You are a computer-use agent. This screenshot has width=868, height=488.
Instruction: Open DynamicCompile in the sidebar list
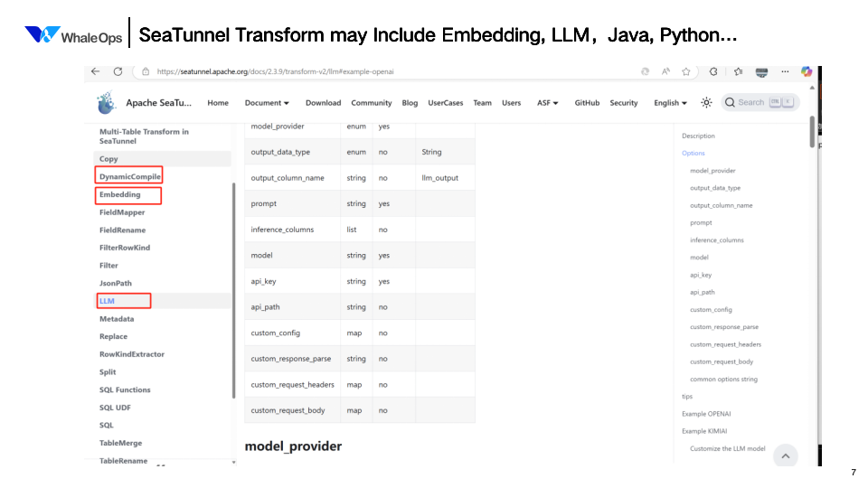[130, 177]
